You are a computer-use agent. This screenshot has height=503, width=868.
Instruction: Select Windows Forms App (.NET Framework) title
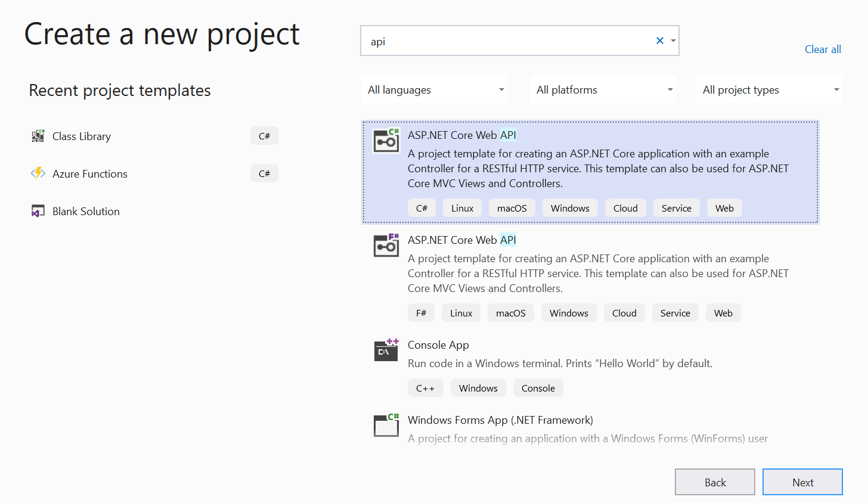(x=500, y=420)
